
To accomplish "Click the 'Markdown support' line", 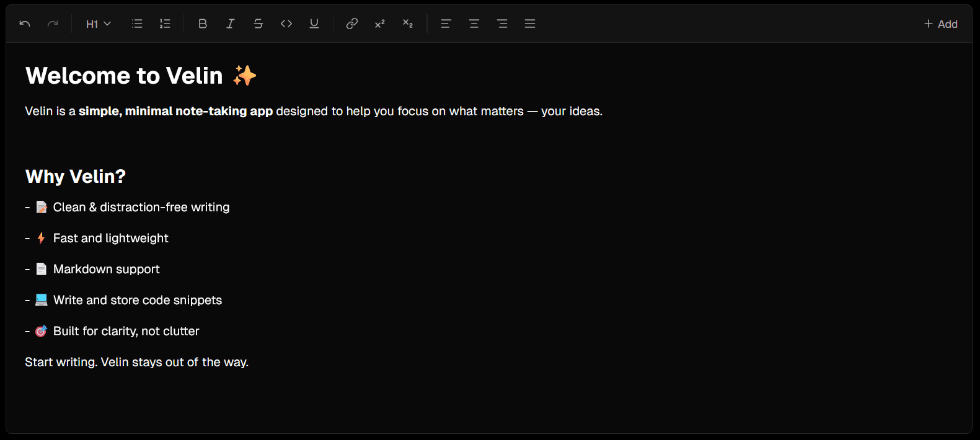I will (92, 269).
